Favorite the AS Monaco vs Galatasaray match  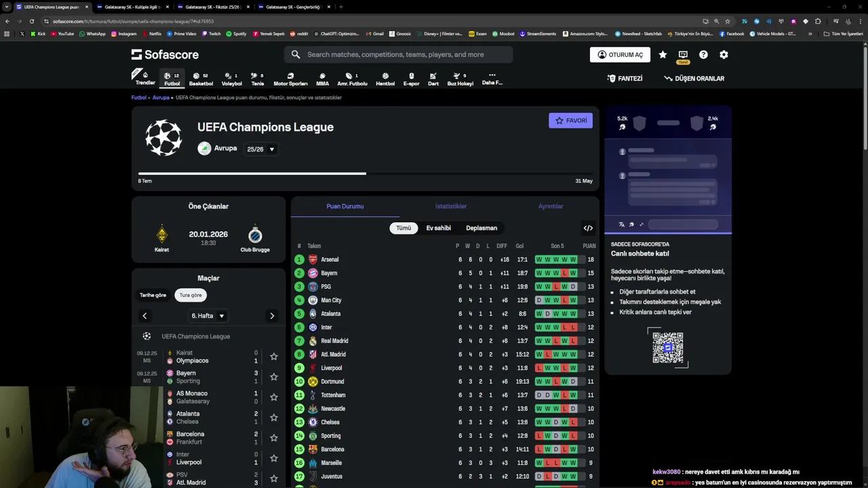[x=274, y=397]
